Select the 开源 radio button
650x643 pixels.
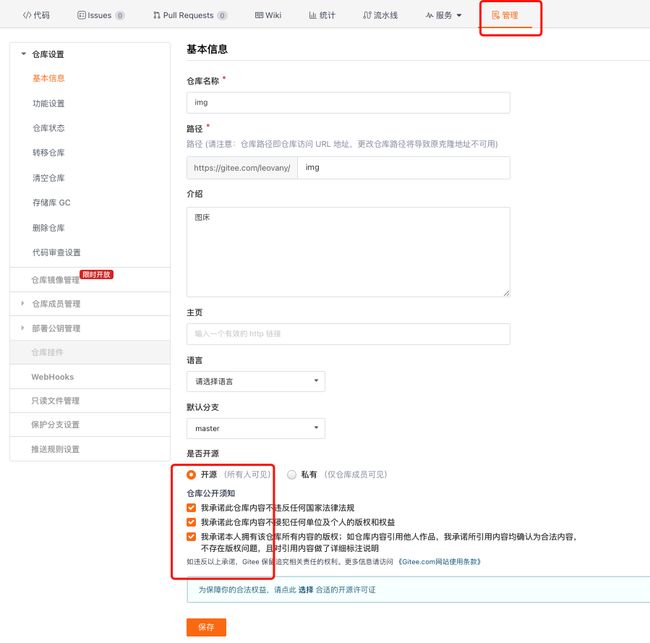point(191,475)
